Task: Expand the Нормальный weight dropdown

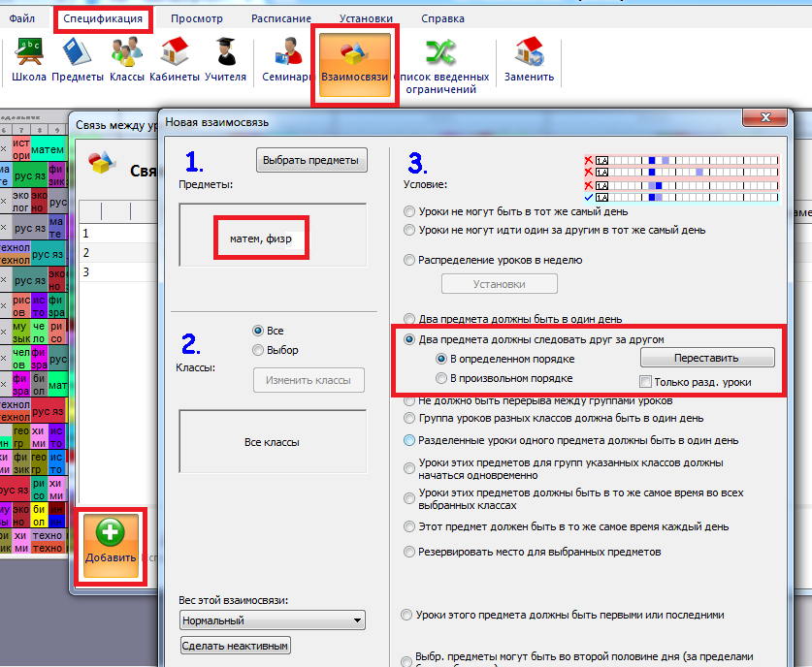Action: click(x=272, y=620)
